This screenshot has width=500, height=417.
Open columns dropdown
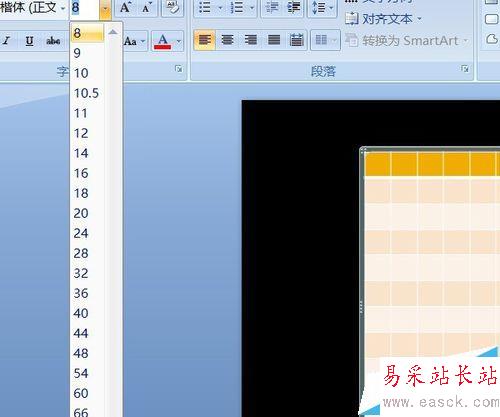tap(325, 41)
